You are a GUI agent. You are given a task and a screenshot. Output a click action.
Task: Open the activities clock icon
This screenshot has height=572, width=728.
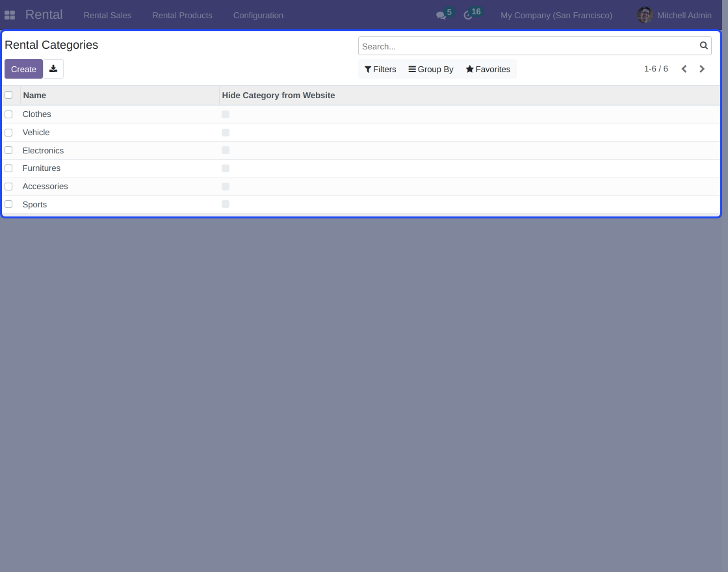[x=468, y=16]
